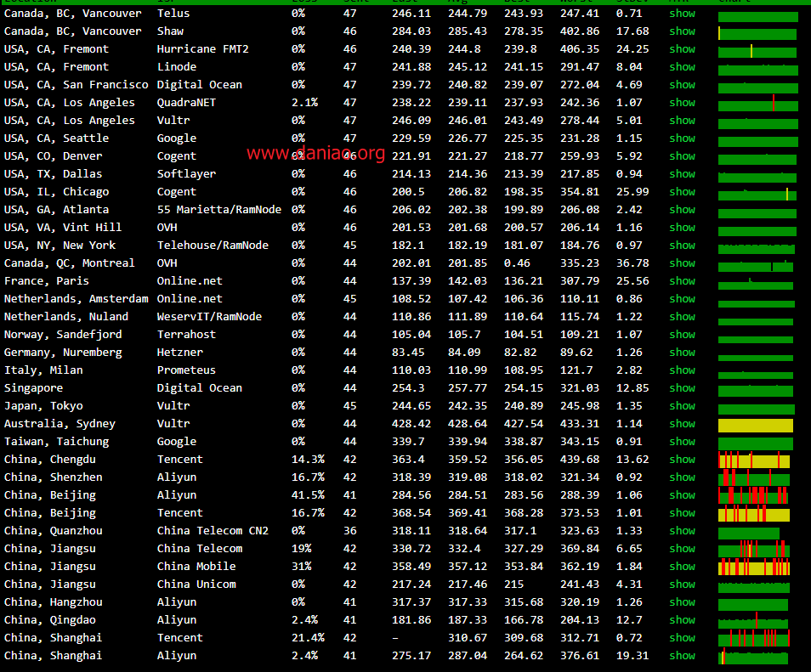Image resolution: width=811 pixels, height=672 pixels.
Task: Open show link for OVH Vint Hill
Action: [x=683, y=228]
